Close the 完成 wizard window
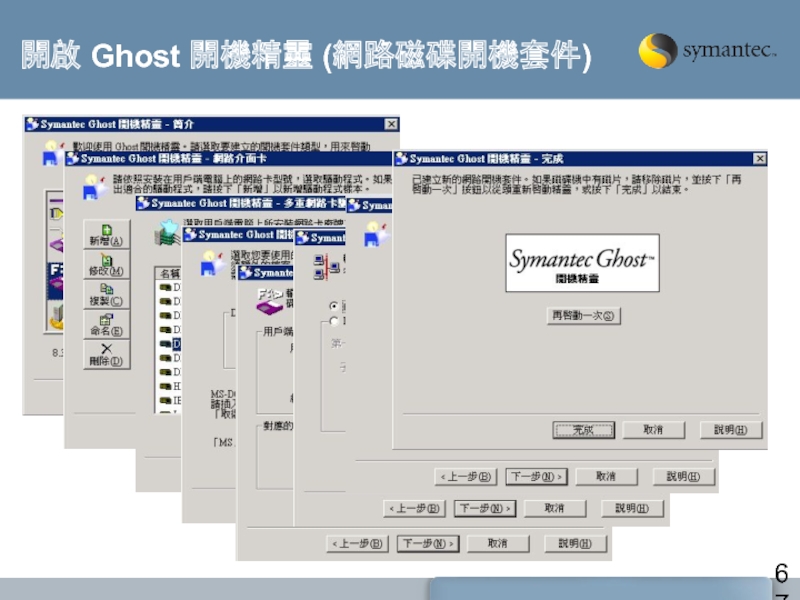The image size is (800, 600). (x=759, y=159)
